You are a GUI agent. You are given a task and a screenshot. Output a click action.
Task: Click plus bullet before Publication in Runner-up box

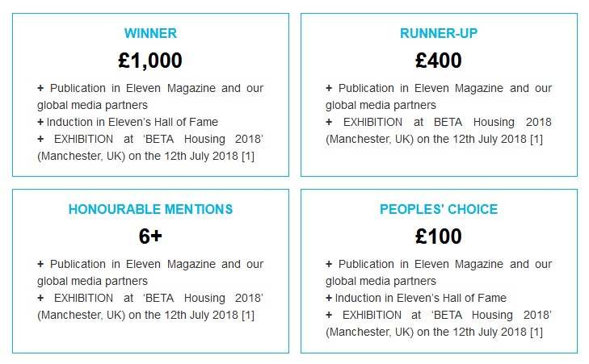(x=329, y=88)
